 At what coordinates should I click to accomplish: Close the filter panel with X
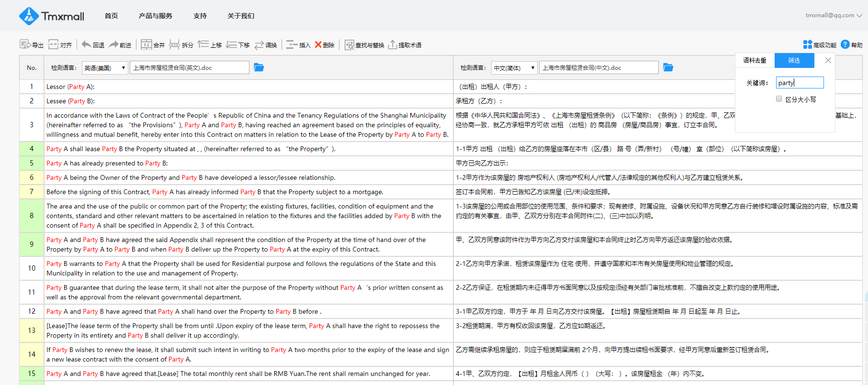pyautogui.click(x=828, y=60)
